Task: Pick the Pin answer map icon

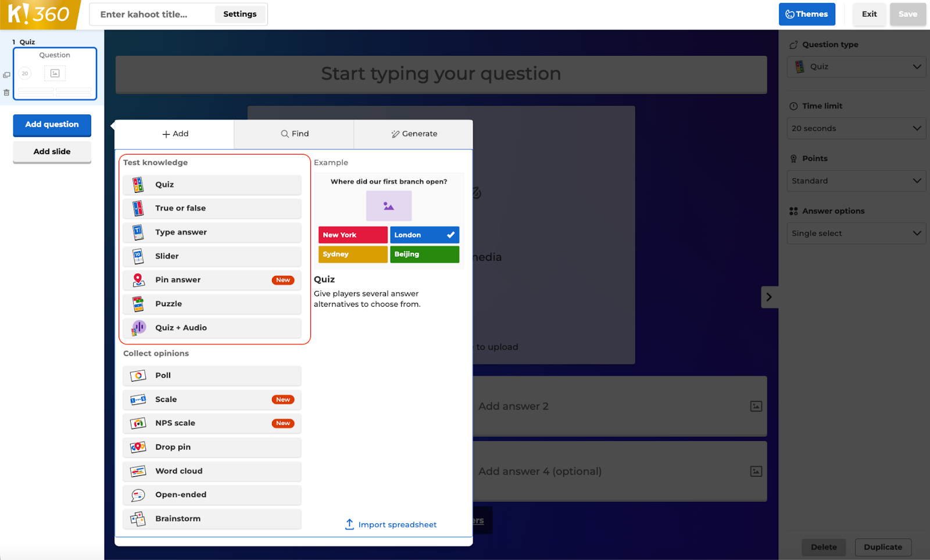Action: click(138, 280)
